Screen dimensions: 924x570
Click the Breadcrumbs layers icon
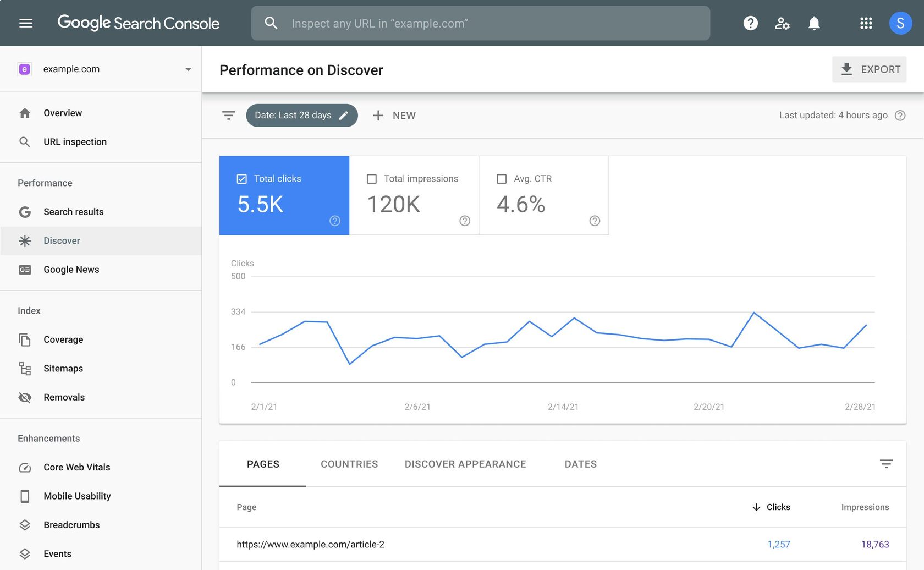[25, 525]
